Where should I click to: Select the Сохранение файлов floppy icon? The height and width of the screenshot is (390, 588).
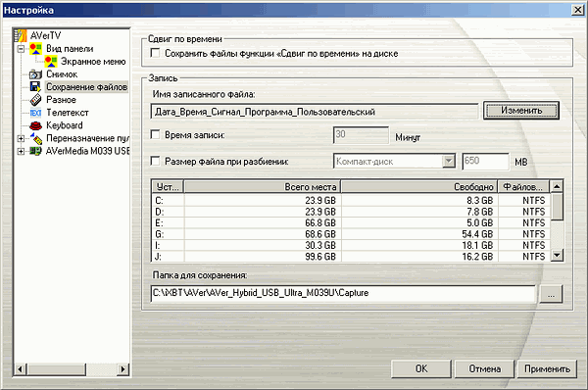35,86
